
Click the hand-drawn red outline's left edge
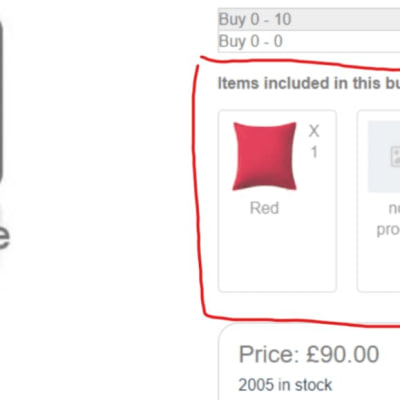pos(196,187)
